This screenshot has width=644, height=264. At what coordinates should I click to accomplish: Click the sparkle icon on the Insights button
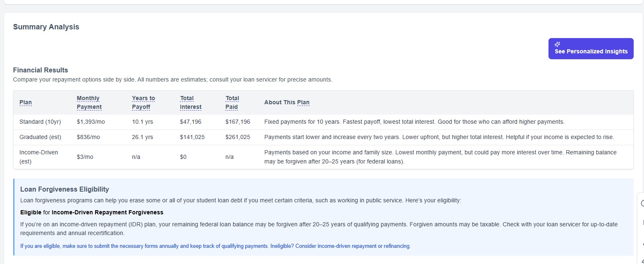tap(557, 44)
